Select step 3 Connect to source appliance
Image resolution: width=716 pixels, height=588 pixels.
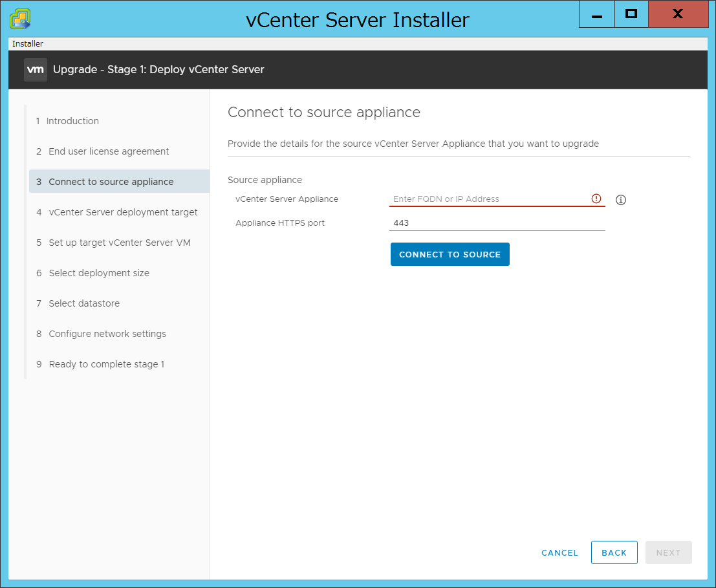[x=119, y=182]
